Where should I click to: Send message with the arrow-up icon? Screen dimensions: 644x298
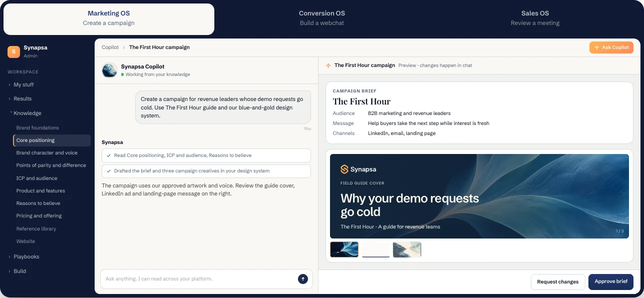pyautogui.click(x=302, y=279)
